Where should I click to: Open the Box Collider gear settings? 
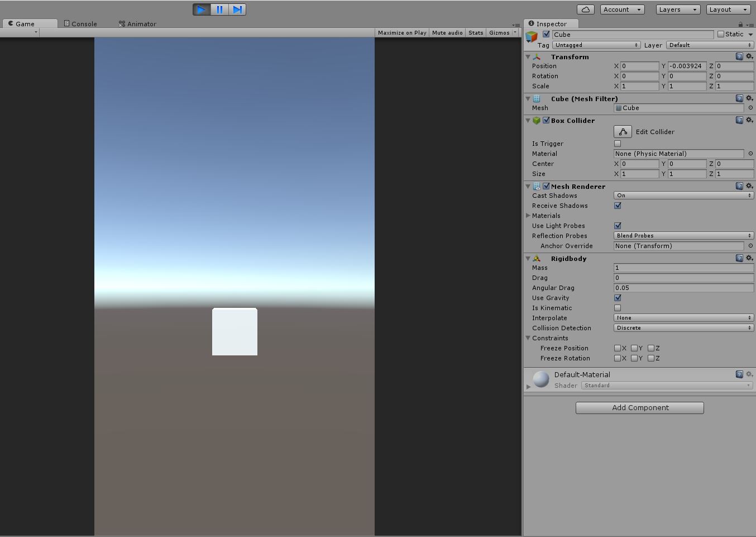pos(749,120)
